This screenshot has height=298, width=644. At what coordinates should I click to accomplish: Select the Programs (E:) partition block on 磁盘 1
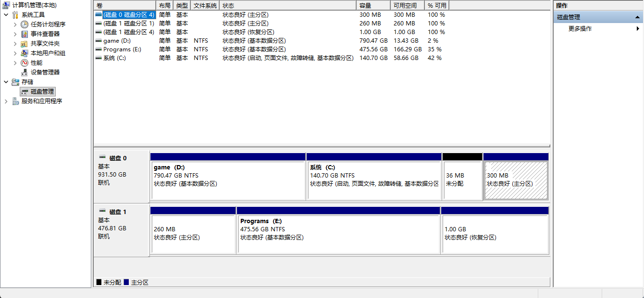pyautogui.click(x=338, y=230)
